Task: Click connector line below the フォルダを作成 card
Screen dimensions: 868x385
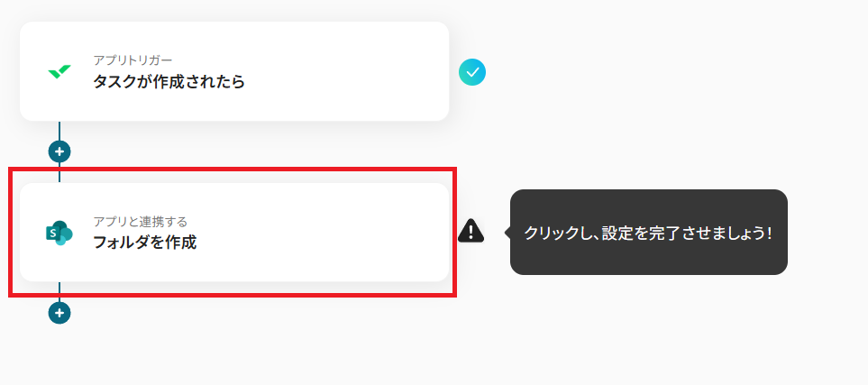Action: pos(59,290)
